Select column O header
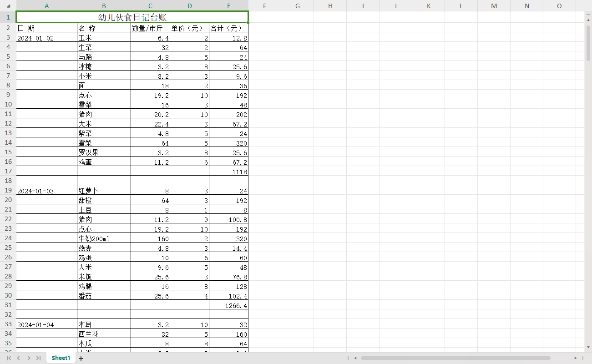This screenshot has height=364, width=592. coord(560,6)
